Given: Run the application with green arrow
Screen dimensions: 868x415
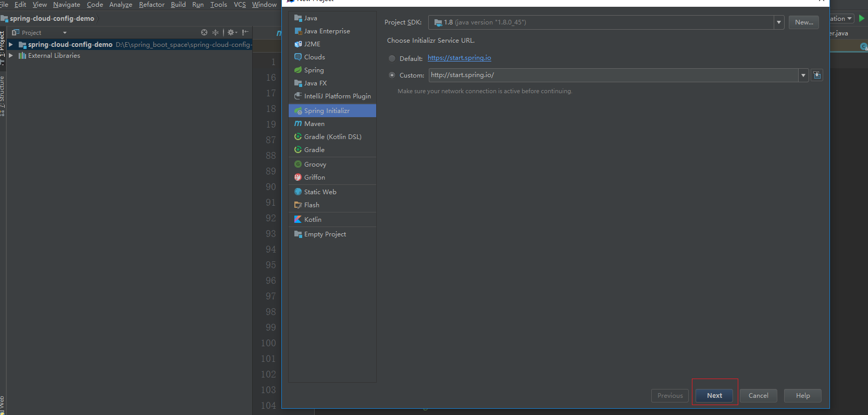Looking at the screenshot, I should pyautogui.click(x=862, y=18).
